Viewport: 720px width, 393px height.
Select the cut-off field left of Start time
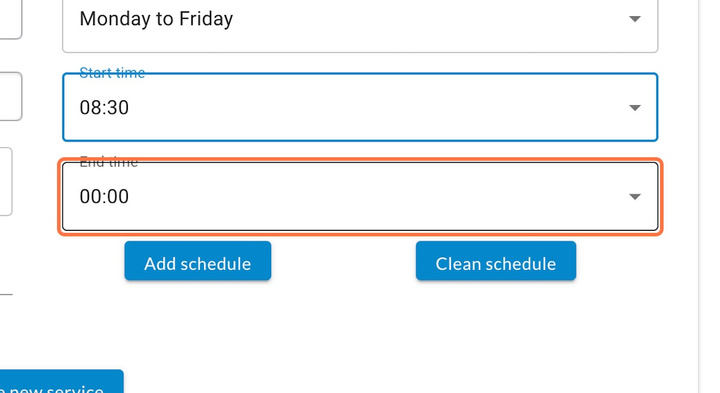coord(11,96)
